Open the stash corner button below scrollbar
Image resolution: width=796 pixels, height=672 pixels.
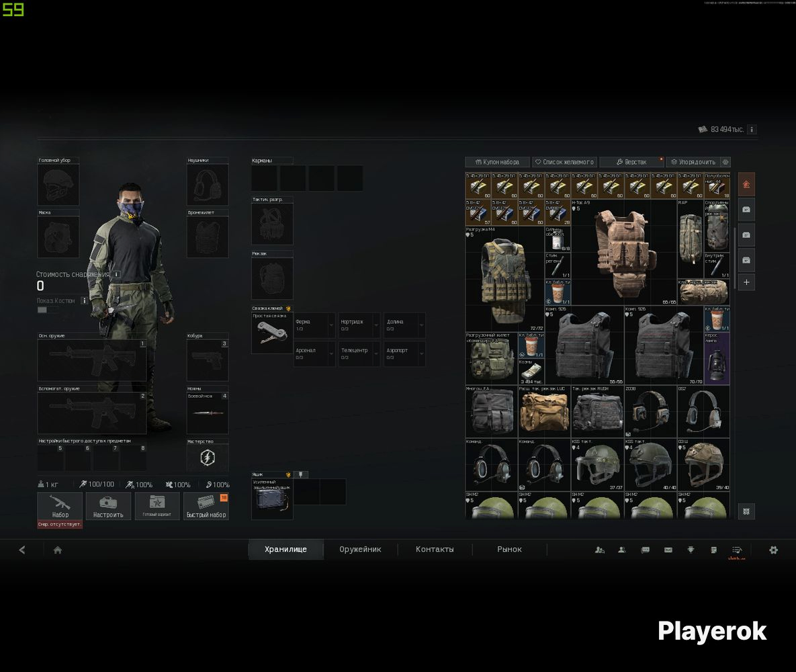click(x=746, y=511)
